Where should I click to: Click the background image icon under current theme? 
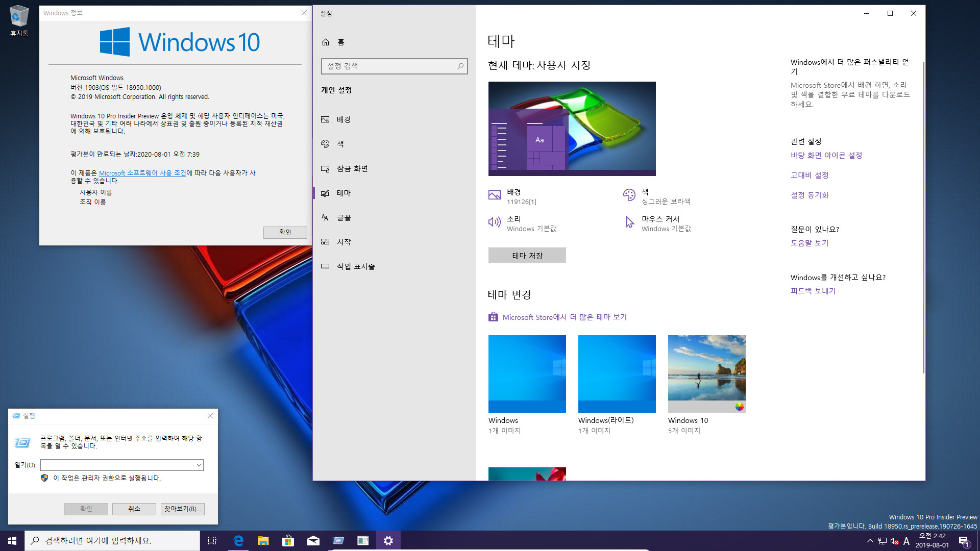point(495,195)
